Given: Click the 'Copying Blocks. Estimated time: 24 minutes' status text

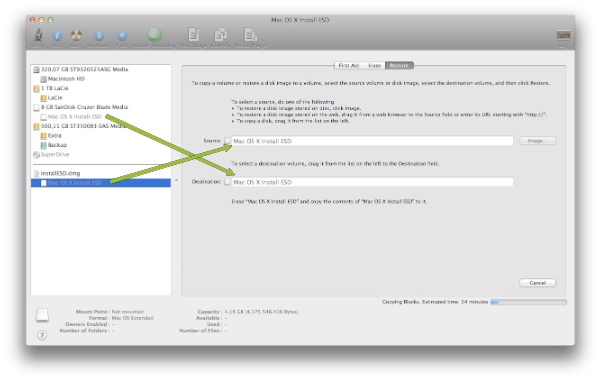Looking at the screenshot, I should 435,302.
